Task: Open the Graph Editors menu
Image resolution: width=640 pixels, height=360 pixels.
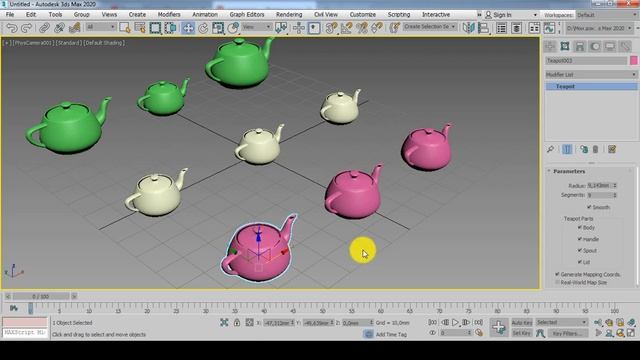Action: 247,15
